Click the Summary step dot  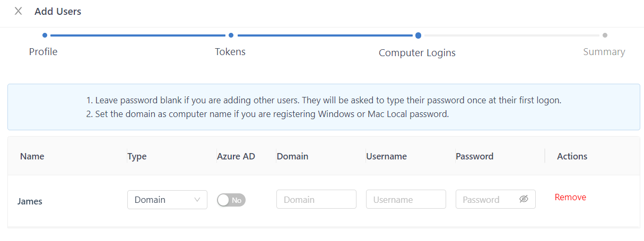605,35
